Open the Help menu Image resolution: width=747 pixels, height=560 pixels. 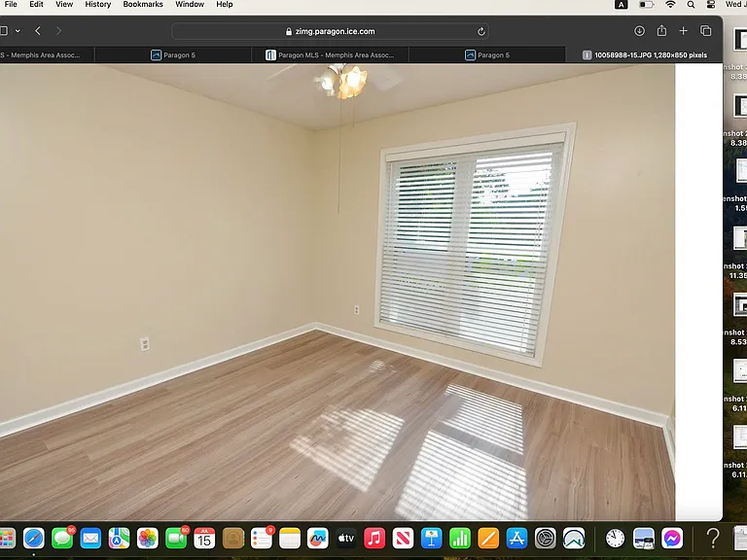point(225,4)
